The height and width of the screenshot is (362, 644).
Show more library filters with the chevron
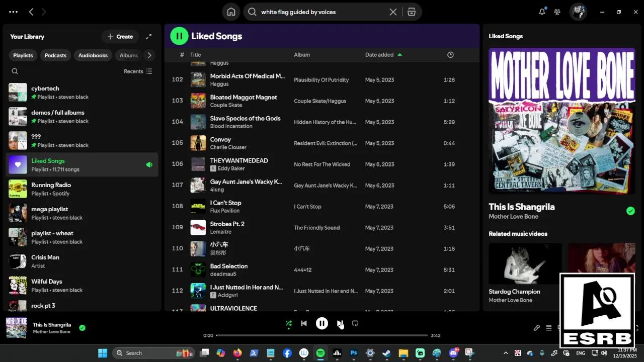click(149, 55)
